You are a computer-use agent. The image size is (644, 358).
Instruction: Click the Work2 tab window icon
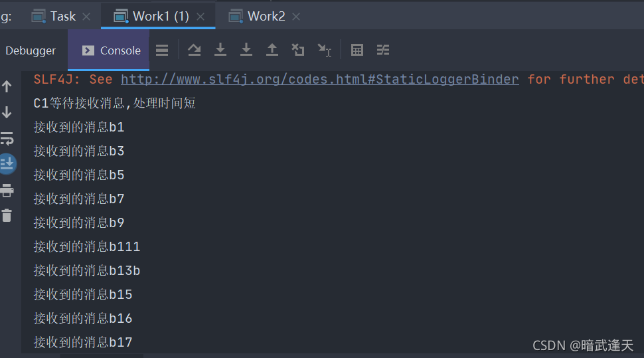(x=236, y=17)
